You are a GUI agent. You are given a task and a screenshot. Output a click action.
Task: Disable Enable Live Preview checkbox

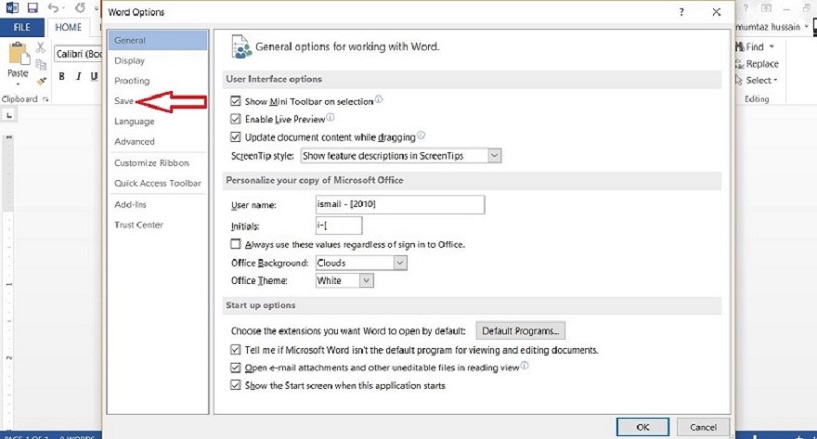[x=236, y=119]
